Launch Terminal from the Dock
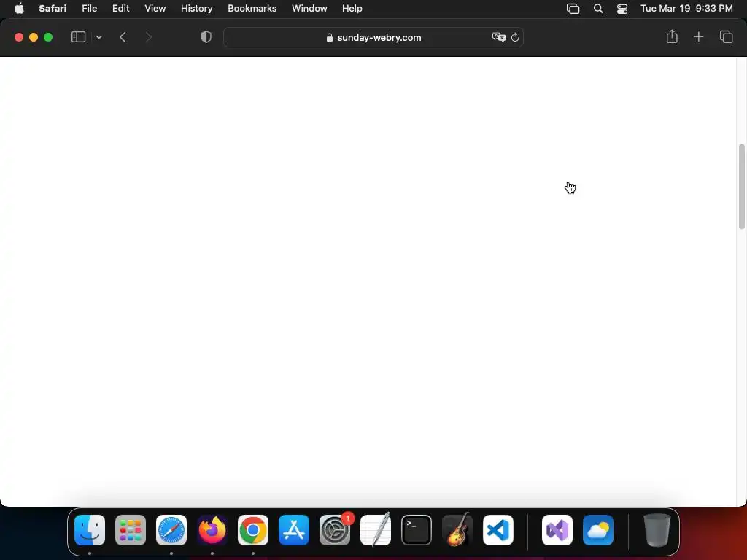The width and height of the screenshot is (747, 560). [417, 530]
